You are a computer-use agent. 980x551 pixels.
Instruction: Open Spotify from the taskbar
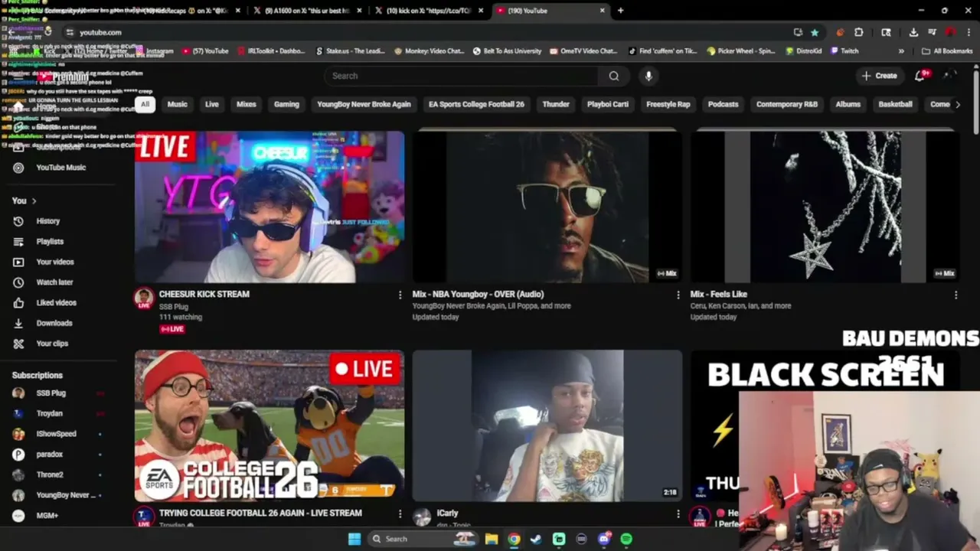point(626,539)
